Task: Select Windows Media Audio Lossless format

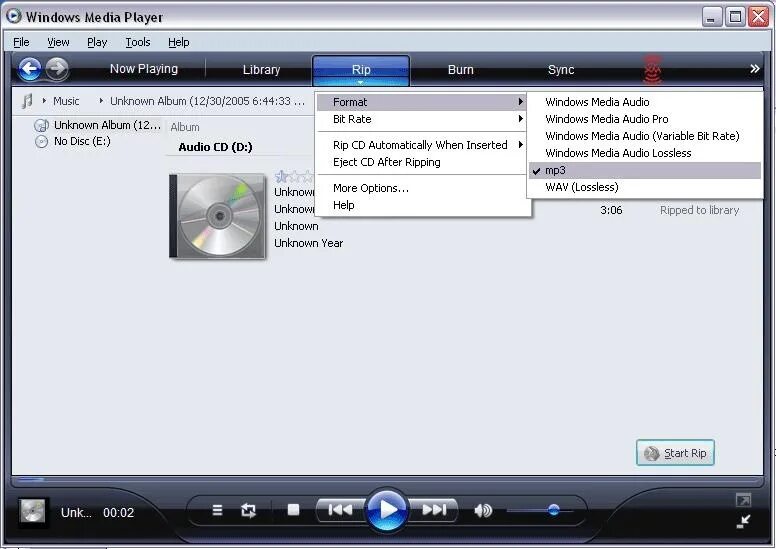Action: point(644,153)
